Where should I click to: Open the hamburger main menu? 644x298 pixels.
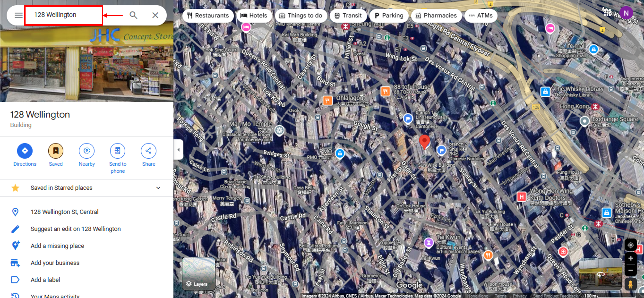pos(18,15)
